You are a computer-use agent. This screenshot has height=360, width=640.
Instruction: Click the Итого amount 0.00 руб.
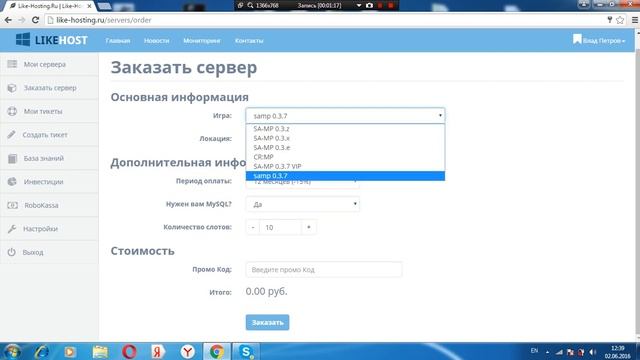[x=267, y=291]
